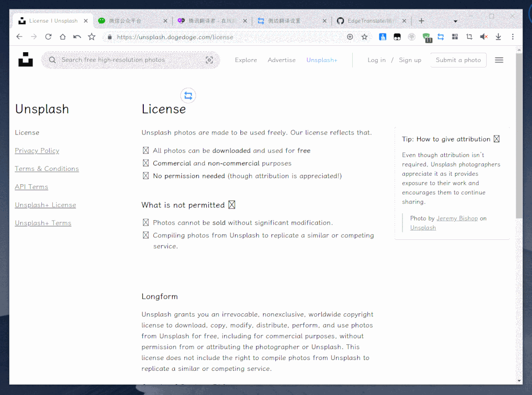Open the Unsplash+ License link
Screen dimensions: 532x395
coord(45,205)
